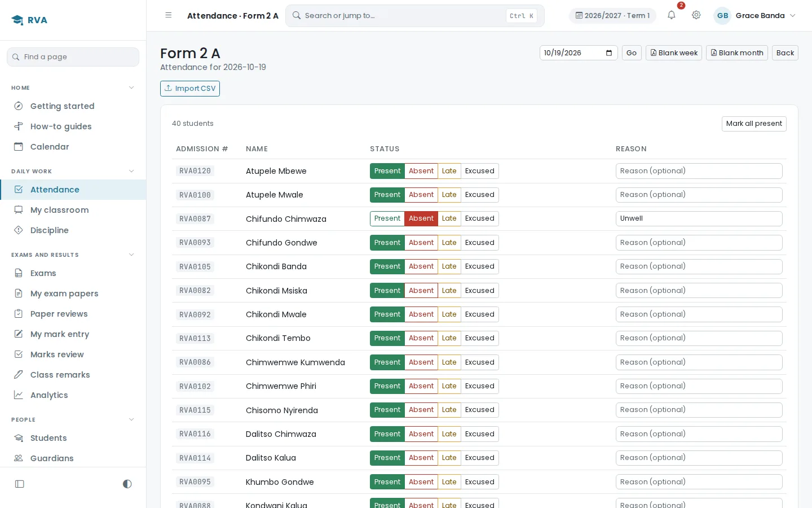Open Grace Banda account dropdown

[756, 16]
